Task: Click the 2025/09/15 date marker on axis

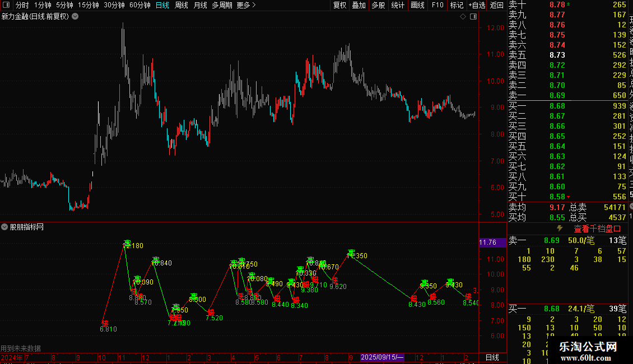Action: (x=381, y=357)
